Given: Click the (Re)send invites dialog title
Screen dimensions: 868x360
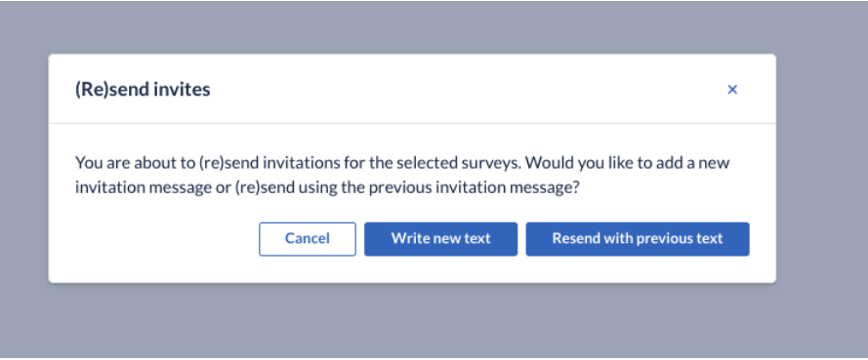Looking at the screenshot, I should click(143, 90).
